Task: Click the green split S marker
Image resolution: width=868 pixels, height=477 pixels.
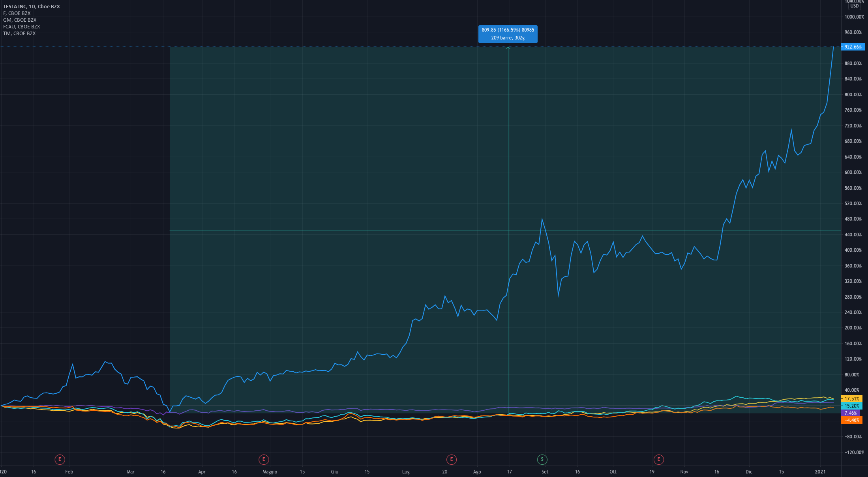Action: 542,459
